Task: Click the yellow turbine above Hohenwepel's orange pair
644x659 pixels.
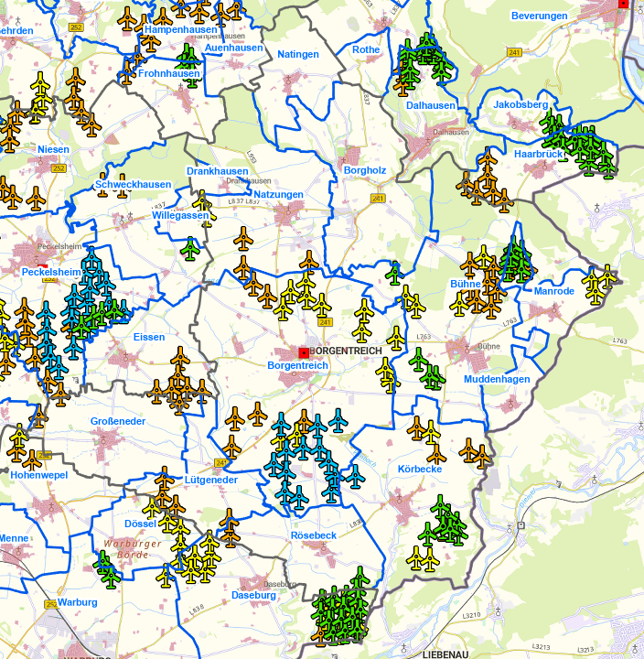Action: pyautogui.click(x=19, y=436)
